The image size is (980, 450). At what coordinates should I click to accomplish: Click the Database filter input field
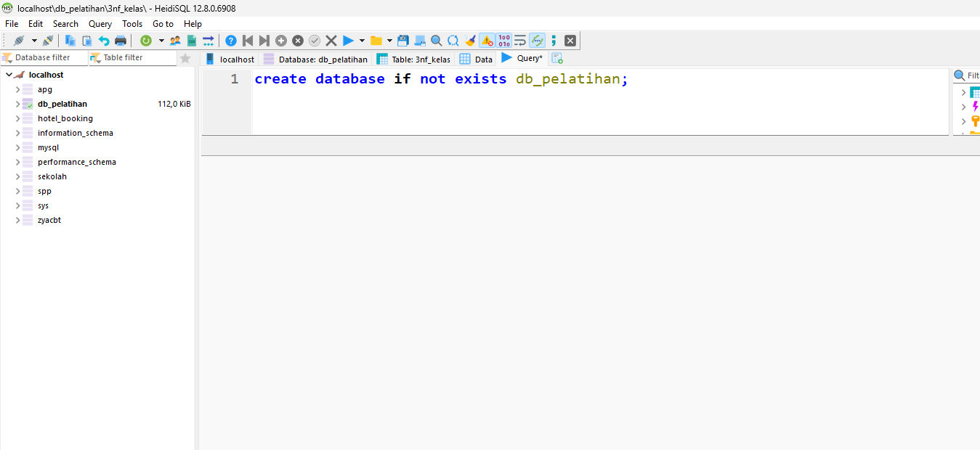[44, 57]
